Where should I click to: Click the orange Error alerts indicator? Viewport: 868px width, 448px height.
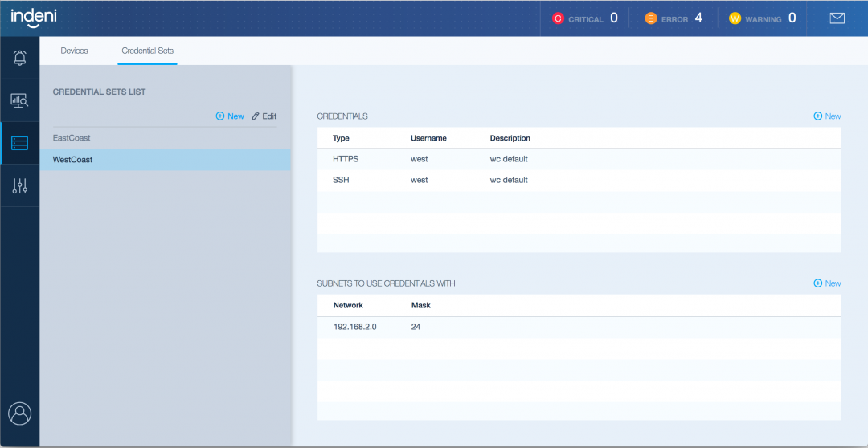(675, 18)
